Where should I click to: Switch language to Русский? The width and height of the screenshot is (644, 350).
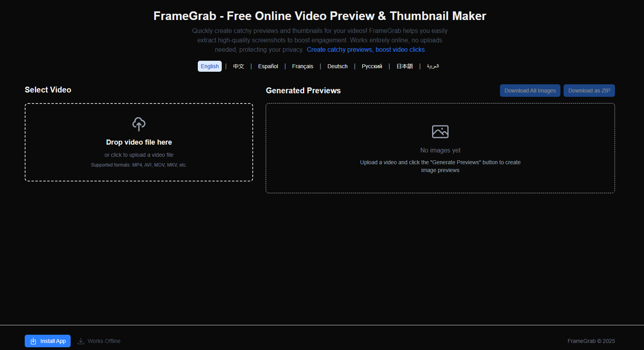coord(372,66)
